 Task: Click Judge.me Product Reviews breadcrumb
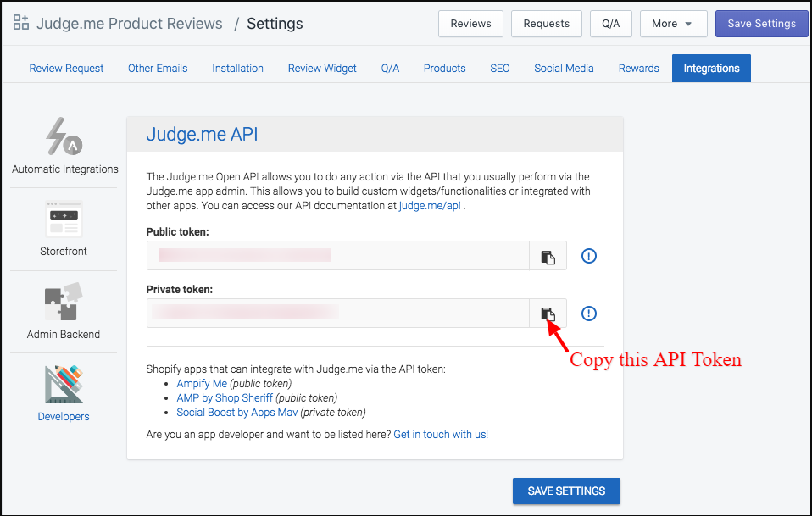coord(129,23)
